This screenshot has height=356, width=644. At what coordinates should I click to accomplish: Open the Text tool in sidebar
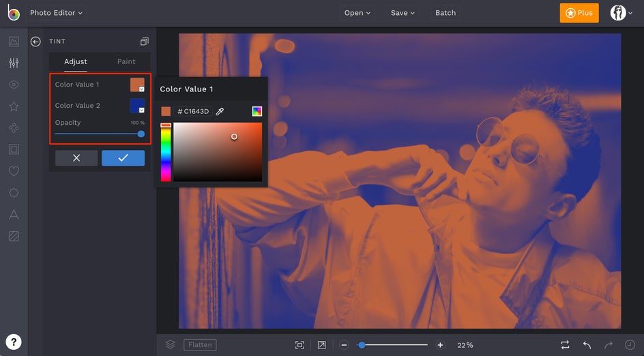click(14, 215)
